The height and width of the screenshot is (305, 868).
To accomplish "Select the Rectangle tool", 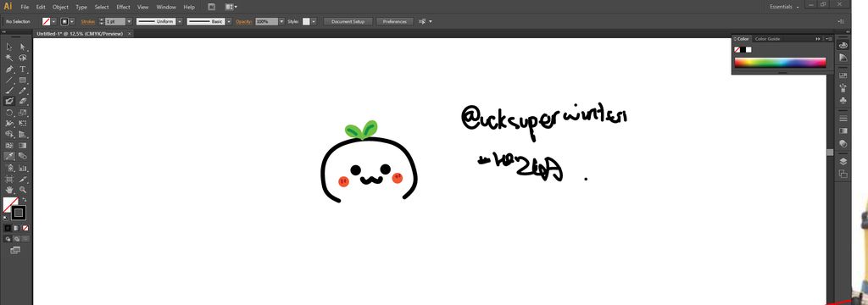I will click(x=23, y=80).
